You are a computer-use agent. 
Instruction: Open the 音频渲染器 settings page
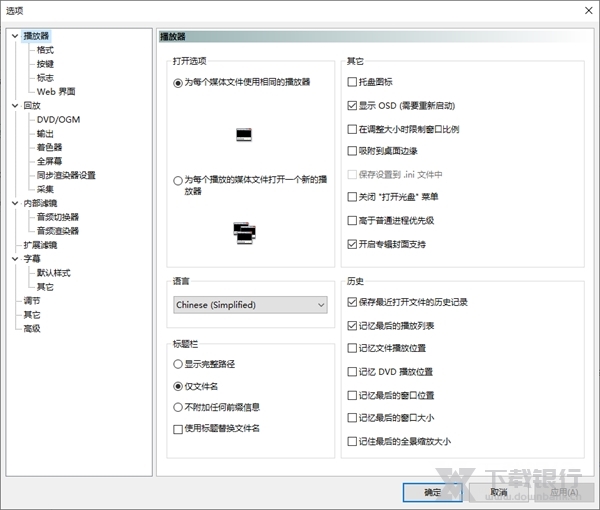[58, 231]
